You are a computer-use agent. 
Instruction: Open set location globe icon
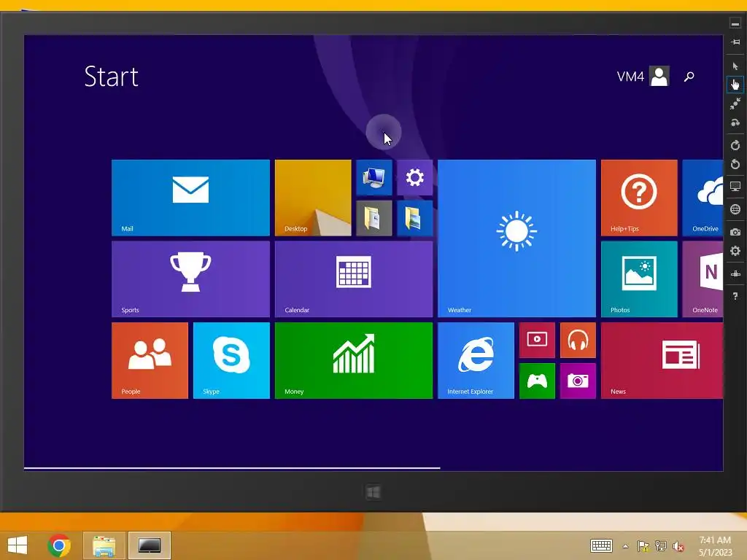pos(735,209)
